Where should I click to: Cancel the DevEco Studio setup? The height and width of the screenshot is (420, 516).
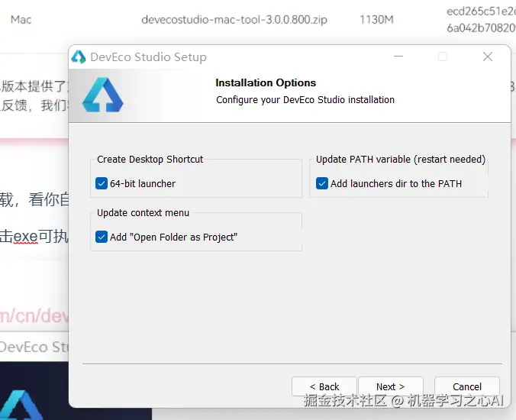[467, 386]
